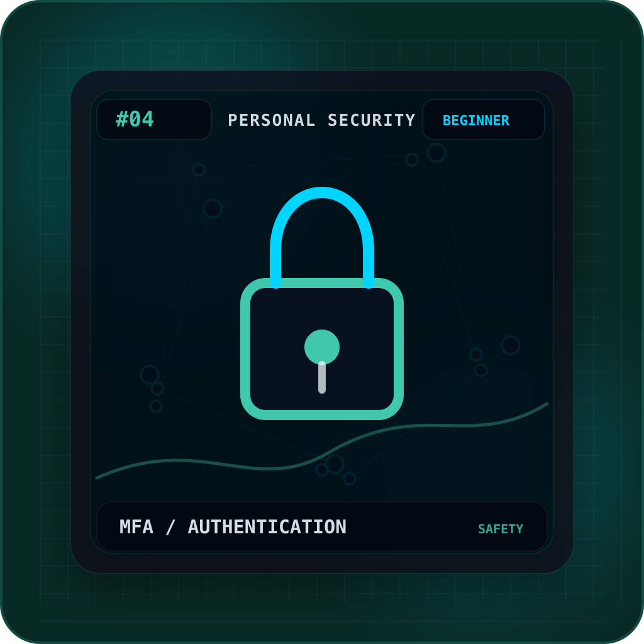Click the SAFETY tag
The image size is (644, 644).
point(501,528)
